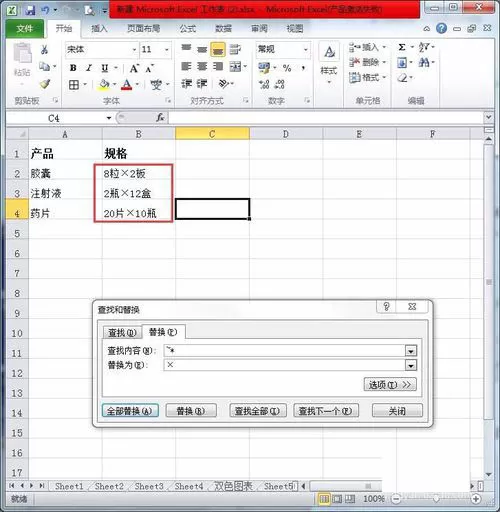Screen dimensions: 500x512
Task: Click the Copy icon
Action: click(44, 67)
